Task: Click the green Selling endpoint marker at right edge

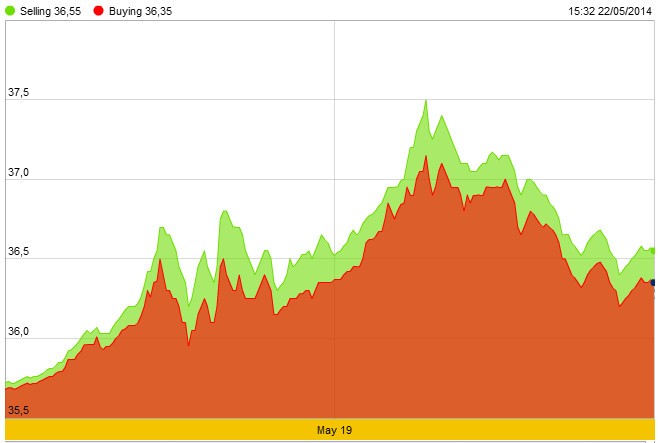Action: click(x=653, y=250)
